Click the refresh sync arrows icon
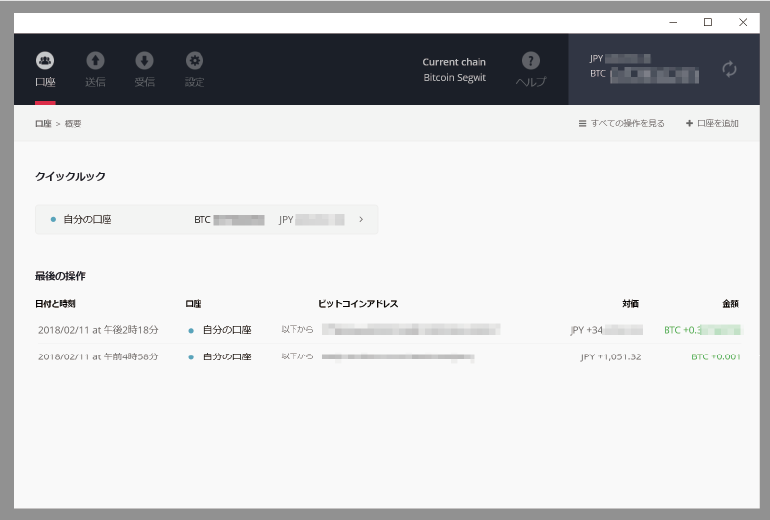Image resolution: width=770 pixels, height=520 pixels. pos(729,69)
